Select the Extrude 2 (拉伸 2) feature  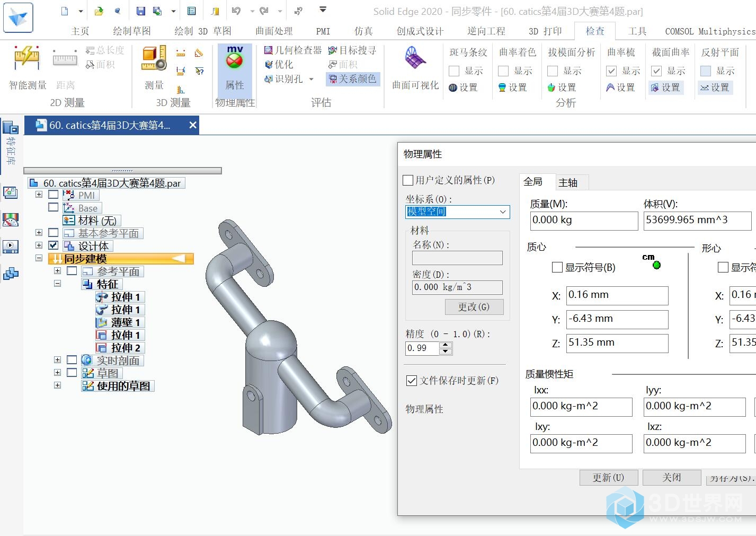120,348
